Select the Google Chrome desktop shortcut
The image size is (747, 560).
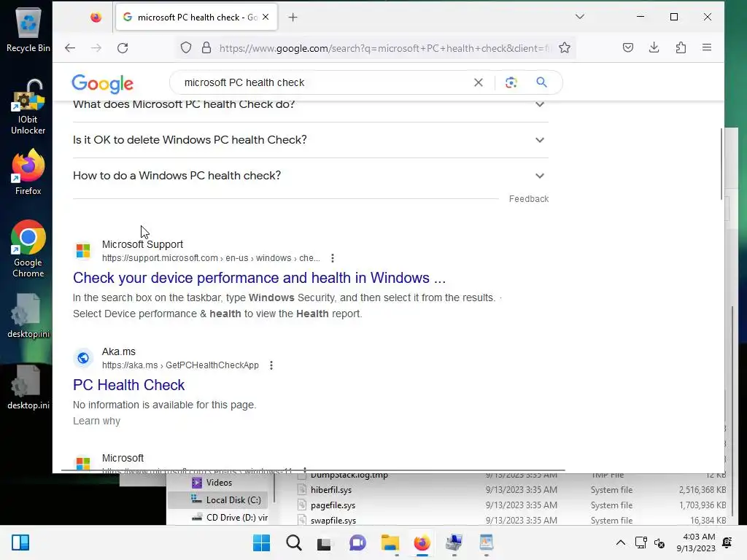click(28, 249)
